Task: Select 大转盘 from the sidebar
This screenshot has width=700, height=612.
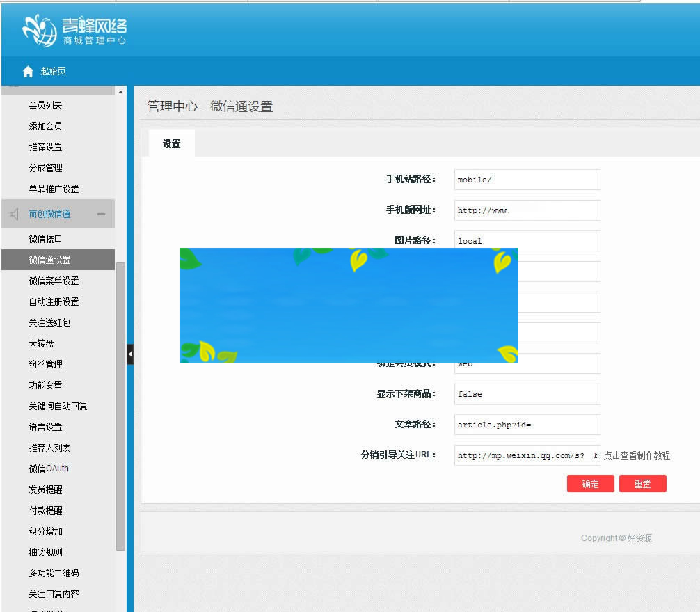Action: (x=42, y=343)
